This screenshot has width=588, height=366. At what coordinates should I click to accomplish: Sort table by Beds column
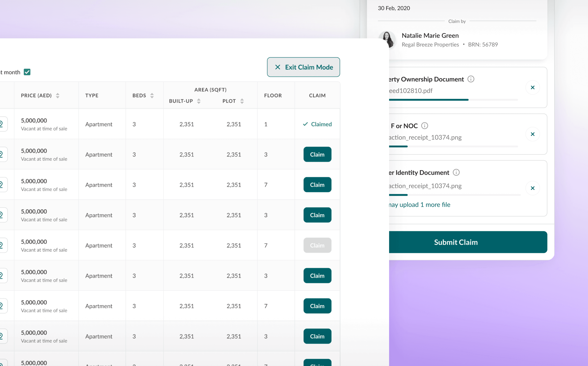tap(152, 95)
